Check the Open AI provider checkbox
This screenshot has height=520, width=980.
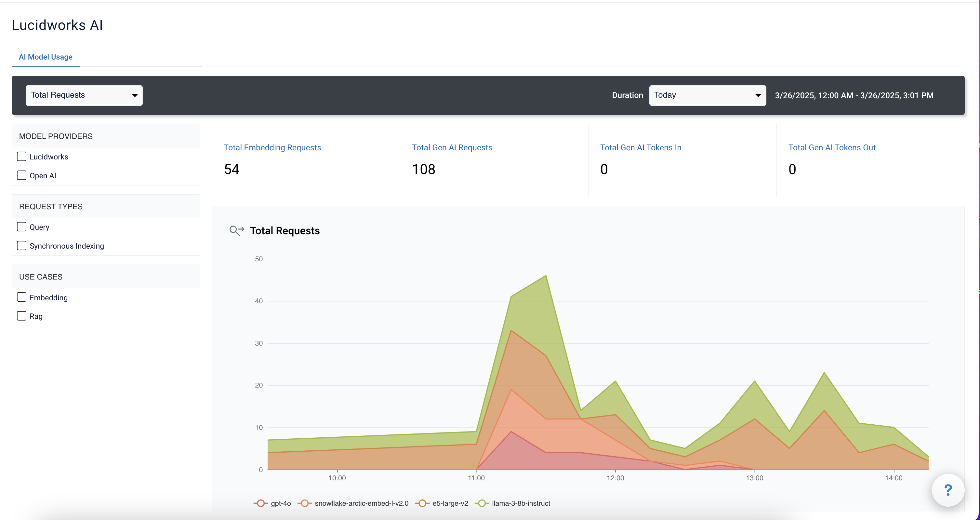coord(22,175)
